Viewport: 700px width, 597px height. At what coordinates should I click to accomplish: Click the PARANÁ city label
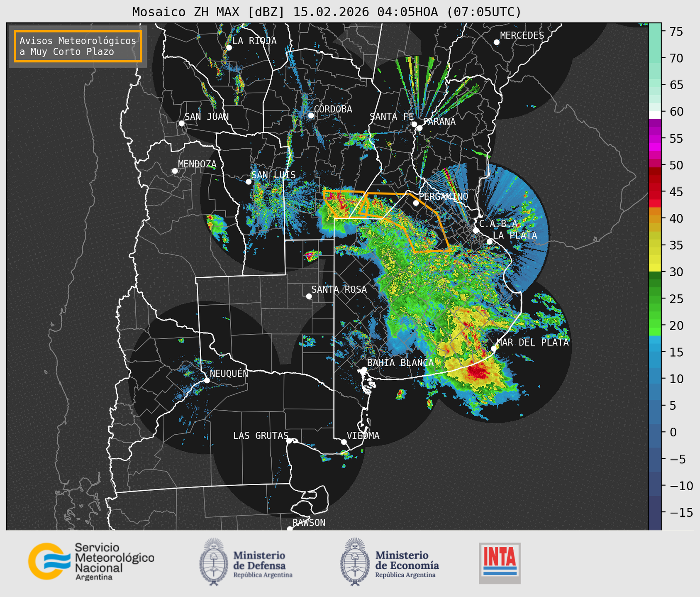point(439,122)
